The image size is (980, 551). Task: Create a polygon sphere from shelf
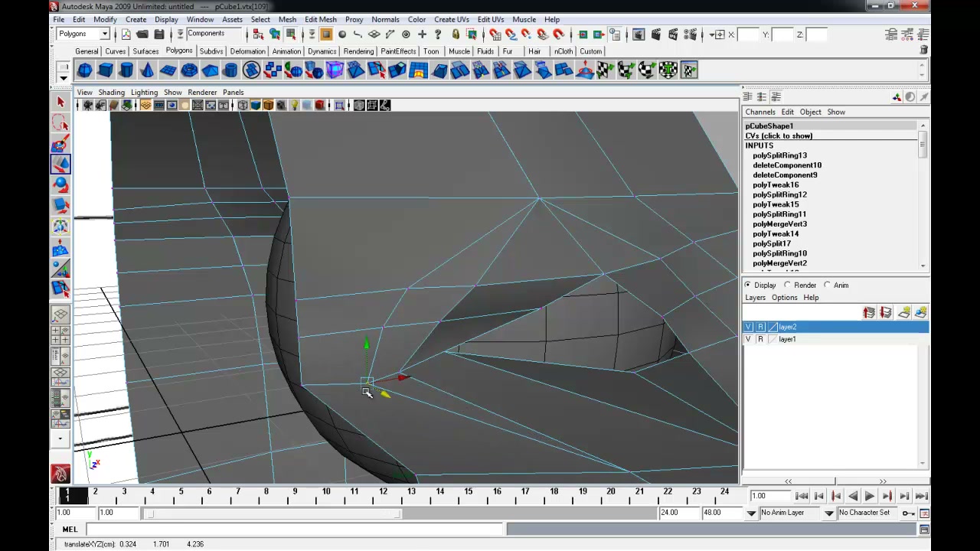[84, 70]
